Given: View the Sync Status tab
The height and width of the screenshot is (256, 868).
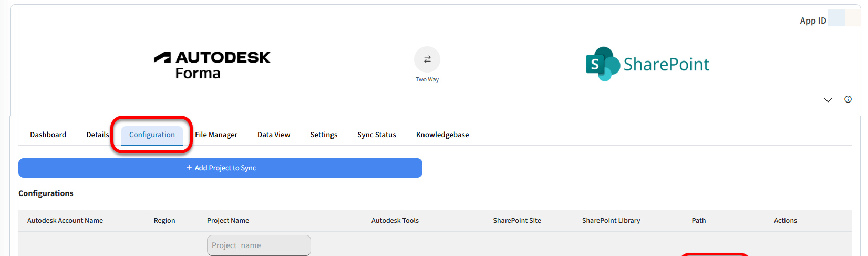Looking at the screenshot, I should pos(377,135).
